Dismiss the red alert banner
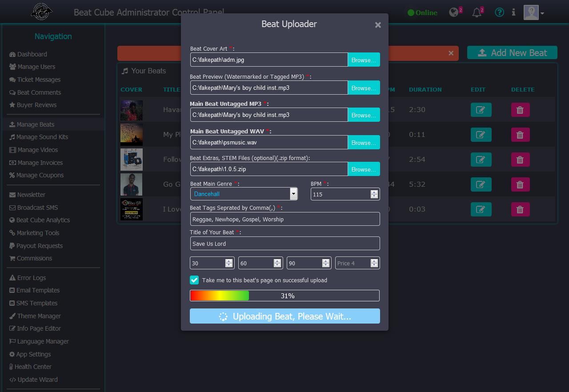Screen dimensions: 569x392 [x=451, y=53]
